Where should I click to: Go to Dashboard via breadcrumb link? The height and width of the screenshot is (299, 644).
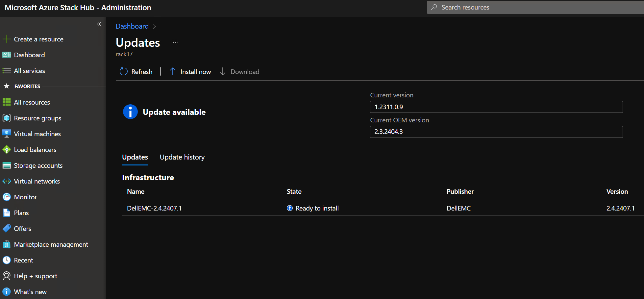tap(132, 26)
